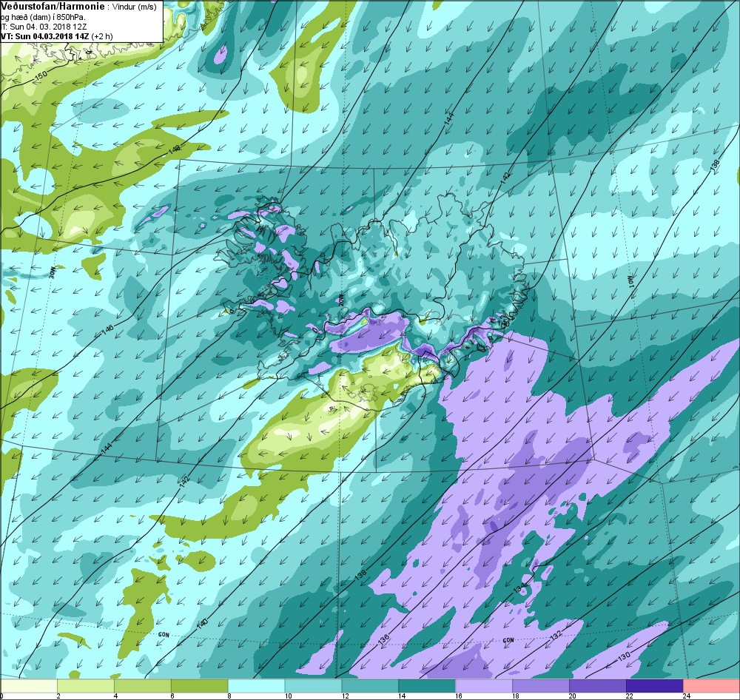The image size is (740, 700).
Task: Click the 146 contour label
Action: click(107, 331)
